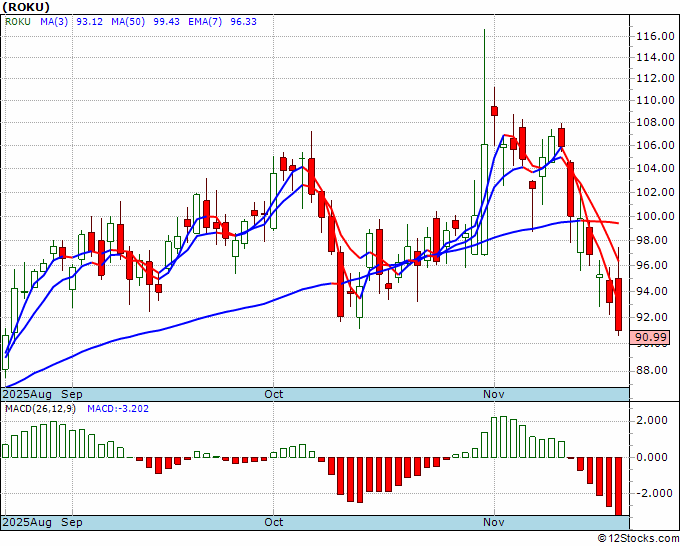Click the Oct label on price chart axis

coord(274,394)
